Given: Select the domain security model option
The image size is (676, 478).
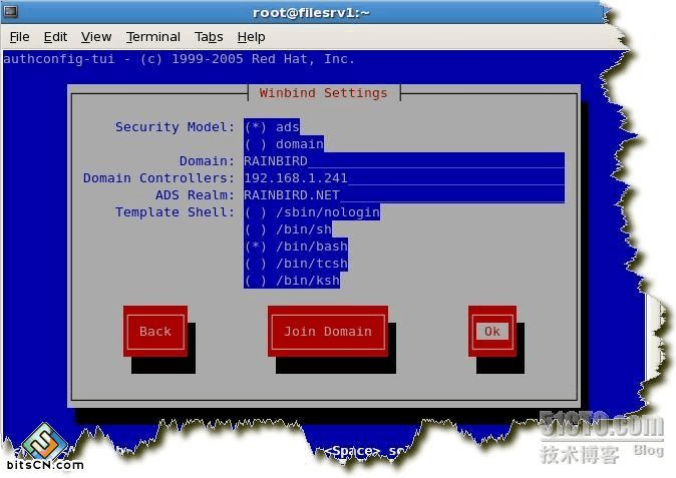Looking at the screenshot, I should tap(283, 144).
